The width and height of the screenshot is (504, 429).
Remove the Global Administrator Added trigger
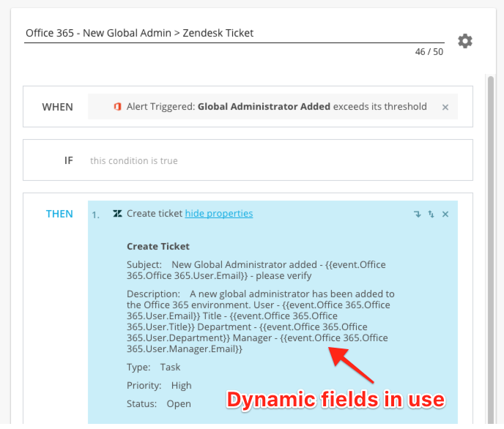tap(445, 107)
